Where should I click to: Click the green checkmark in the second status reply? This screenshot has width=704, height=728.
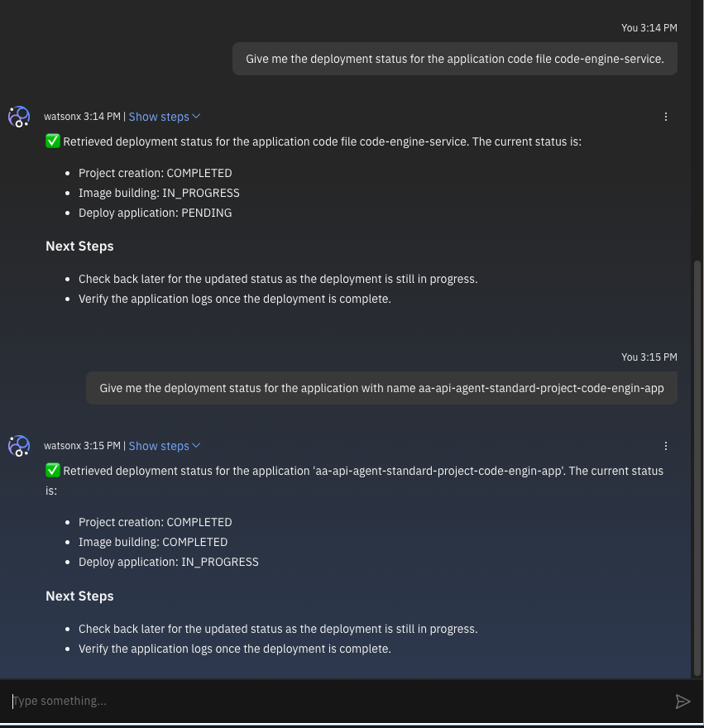(x=52, y=470)
